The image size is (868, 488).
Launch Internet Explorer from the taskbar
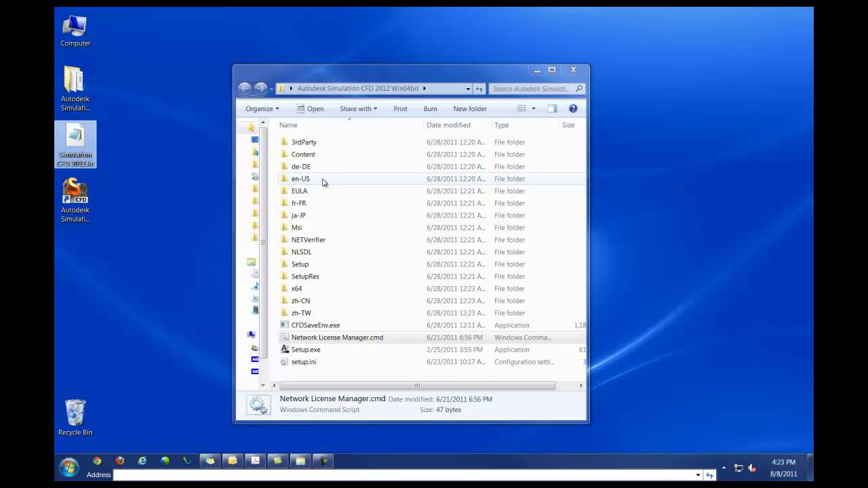(142, 461)
